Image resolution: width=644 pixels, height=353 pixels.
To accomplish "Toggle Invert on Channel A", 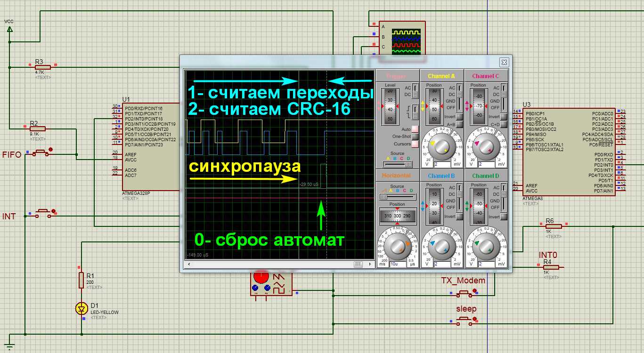I will tap(459, 117).
